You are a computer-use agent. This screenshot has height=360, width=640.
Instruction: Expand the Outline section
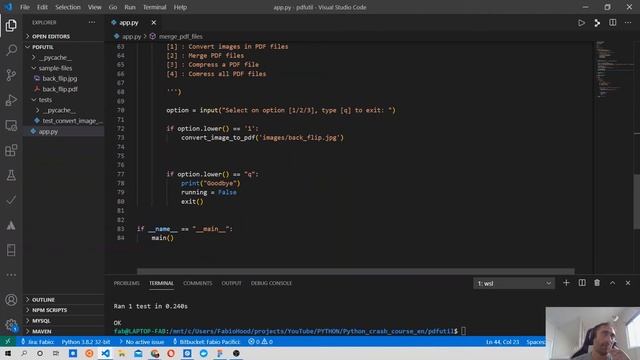click(64, 300)
